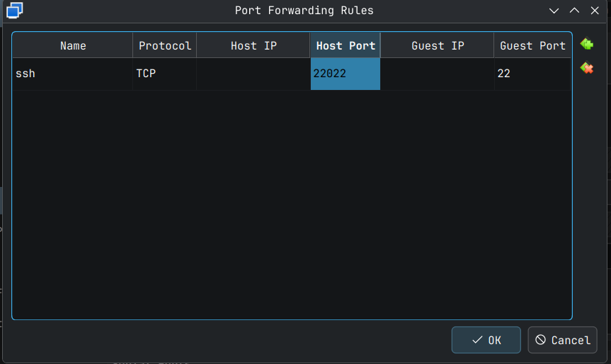Click the Host IP column header

click(253, 46)
